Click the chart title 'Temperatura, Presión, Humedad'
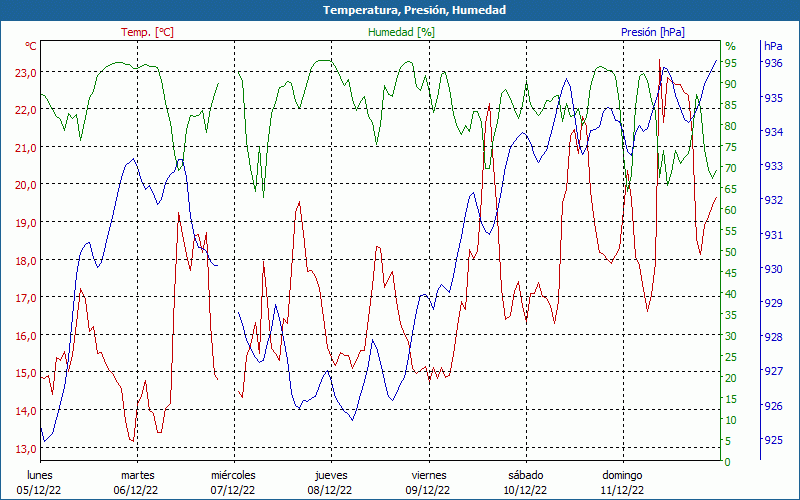This screenshot has width=800, height=500. (x=414, y=10)
